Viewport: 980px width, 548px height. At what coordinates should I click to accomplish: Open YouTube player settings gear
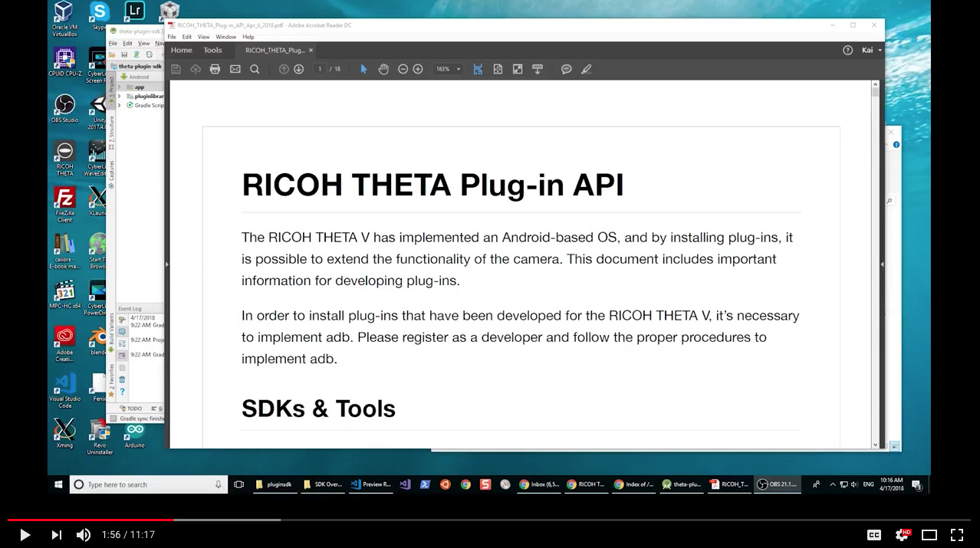[903, 535]
